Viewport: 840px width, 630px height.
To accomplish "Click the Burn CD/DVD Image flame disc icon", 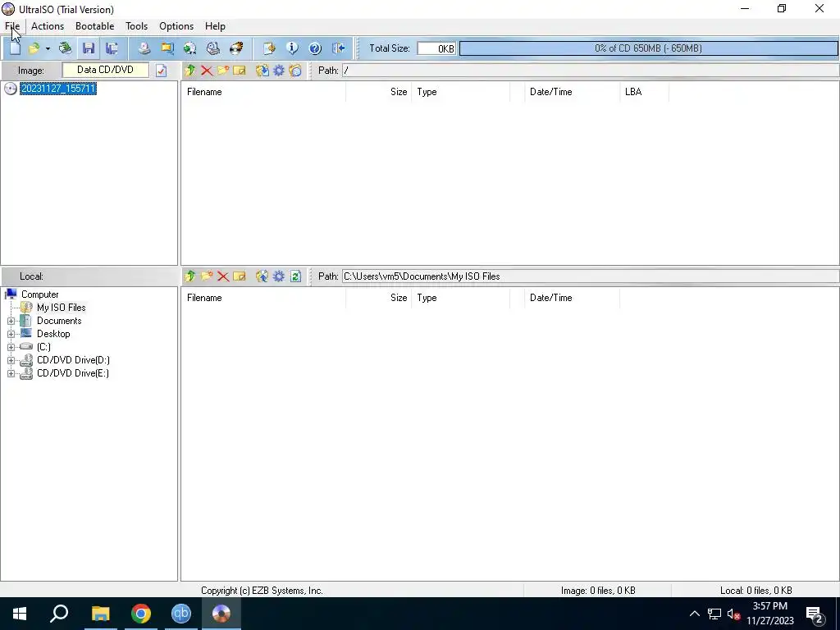I will click(236, 48).
